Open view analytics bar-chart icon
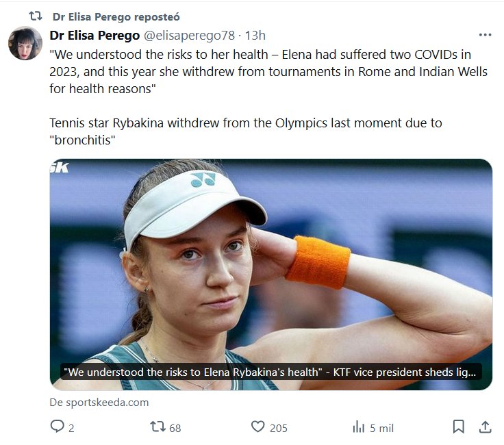 [358, 427]
